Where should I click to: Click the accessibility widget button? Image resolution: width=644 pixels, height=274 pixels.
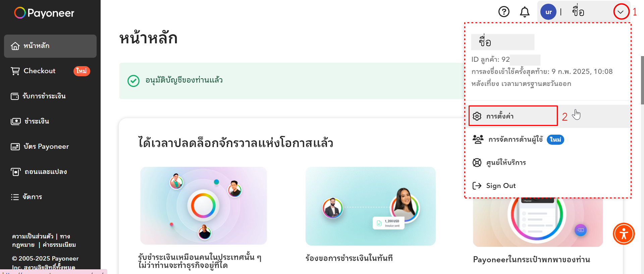point(624,234)
